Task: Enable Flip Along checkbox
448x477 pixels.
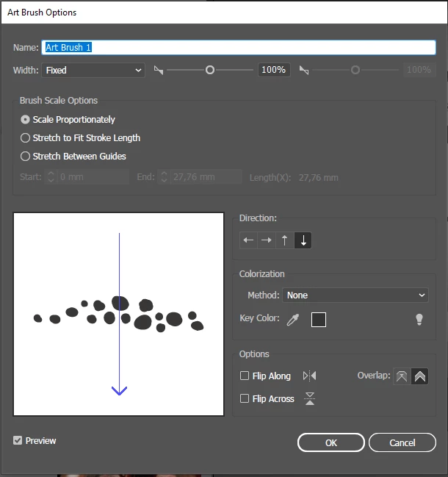Action: click(245, 376)
